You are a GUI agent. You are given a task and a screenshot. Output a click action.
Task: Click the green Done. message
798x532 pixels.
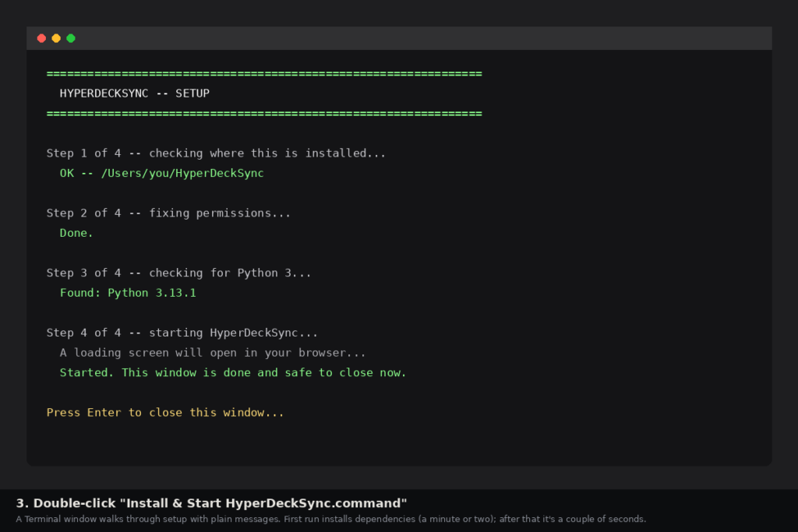coord(76,233)
